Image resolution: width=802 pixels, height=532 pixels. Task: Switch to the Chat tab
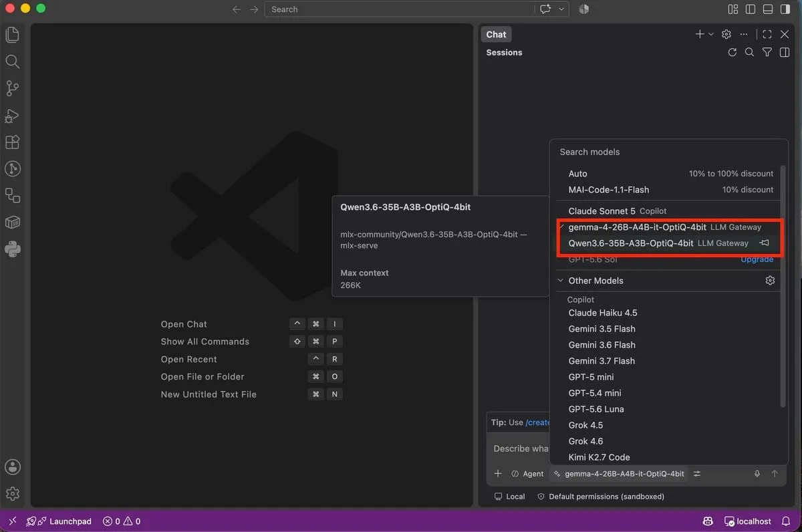[x=496, y=35]
